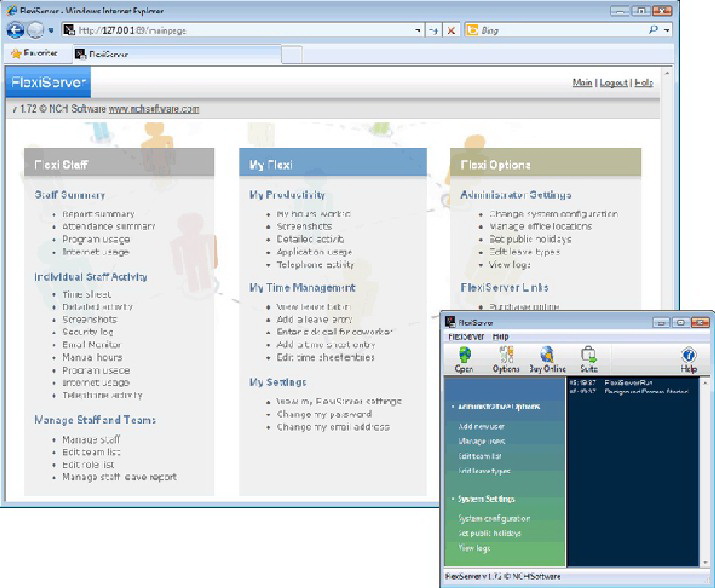Open Screenshots under My Productivity
Screen dimensions: 715x588
(304, 226)
